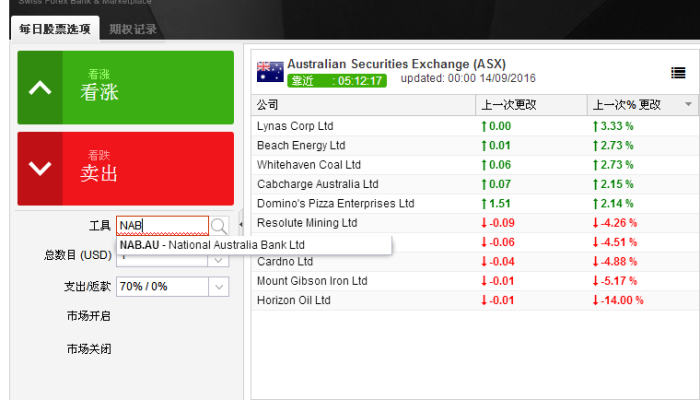This screenshot has height=400, width=700.
Task: Click the green market countdown timer badge
Action: tap(337, 81)
